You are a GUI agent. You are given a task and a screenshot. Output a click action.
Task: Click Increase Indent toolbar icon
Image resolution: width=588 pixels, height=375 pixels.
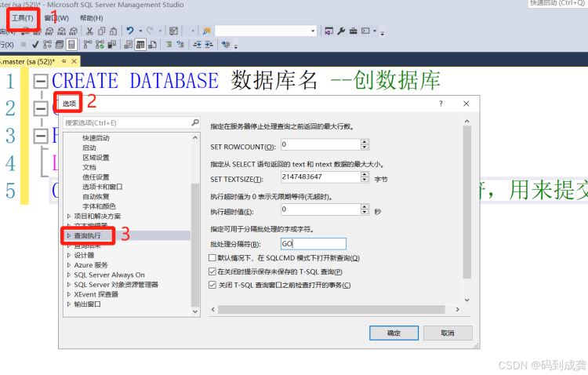coord(209,44)
